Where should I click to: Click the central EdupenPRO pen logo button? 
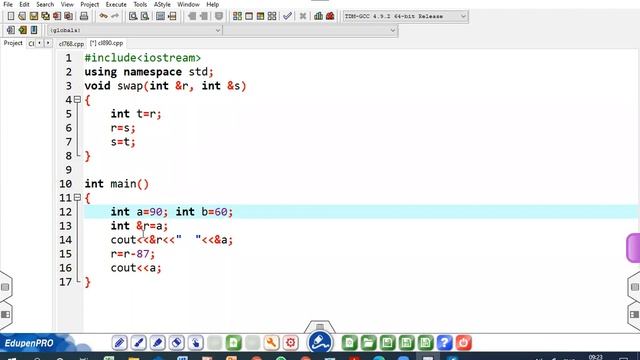point(320,342)
